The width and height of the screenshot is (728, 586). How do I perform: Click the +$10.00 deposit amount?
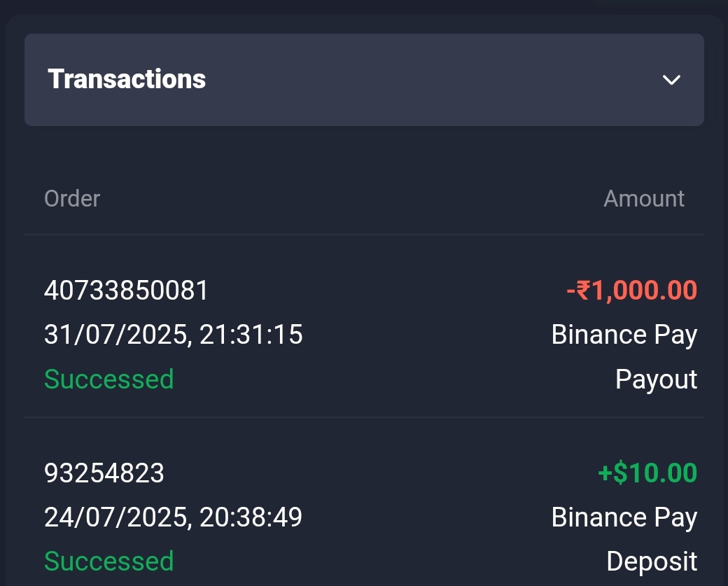(647, 473)
